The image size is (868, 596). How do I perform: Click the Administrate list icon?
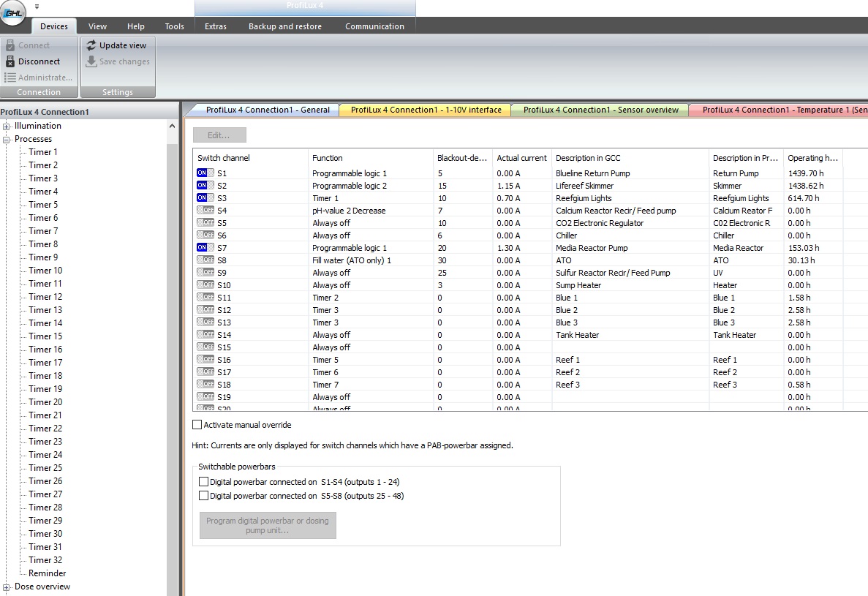click(x=10, y=78)
